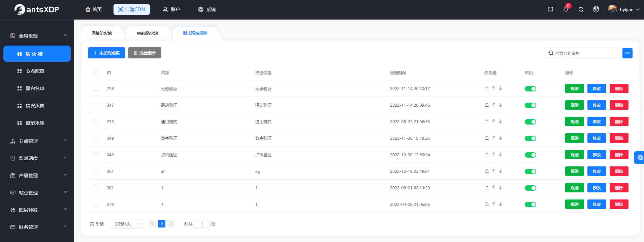
Task: Click the 批量删除 button
Action: (x=144, y=53)
